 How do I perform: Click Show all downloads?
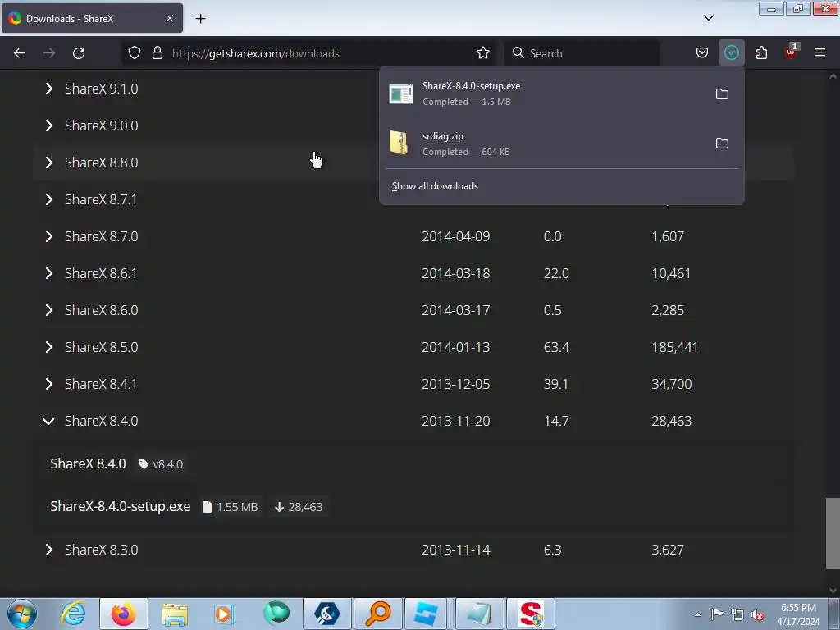(x=435, y=186)
